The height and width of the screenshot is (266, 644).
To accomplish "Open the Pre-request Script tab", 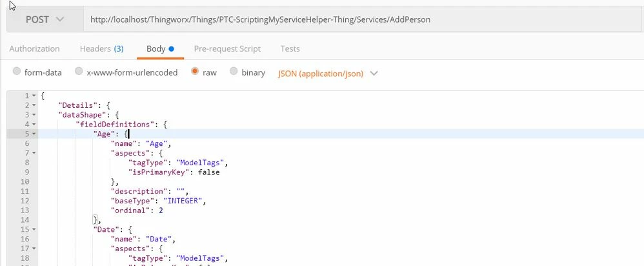I will [227, 48].
